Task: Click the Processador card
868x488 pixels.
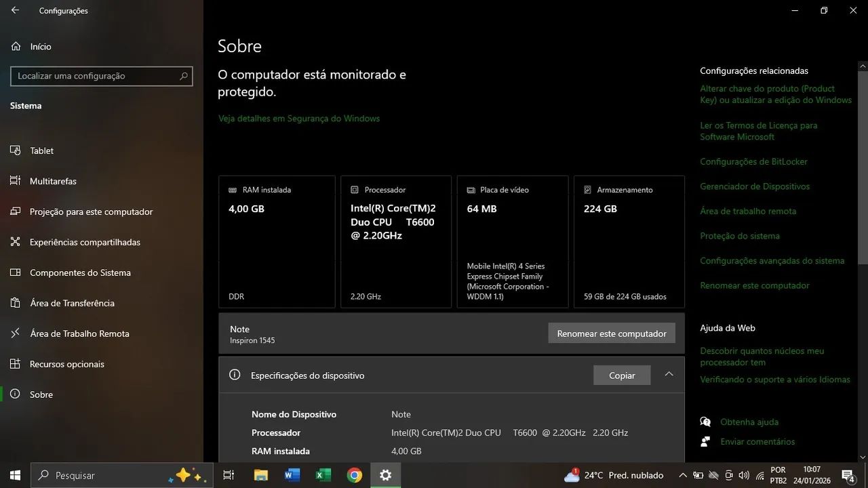Action: tap(396, 242)
